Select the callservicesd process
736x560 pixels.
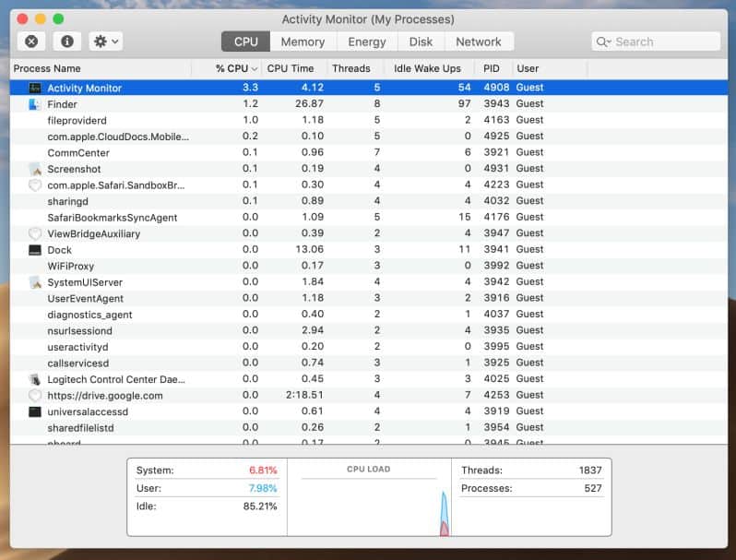point(369,363)
